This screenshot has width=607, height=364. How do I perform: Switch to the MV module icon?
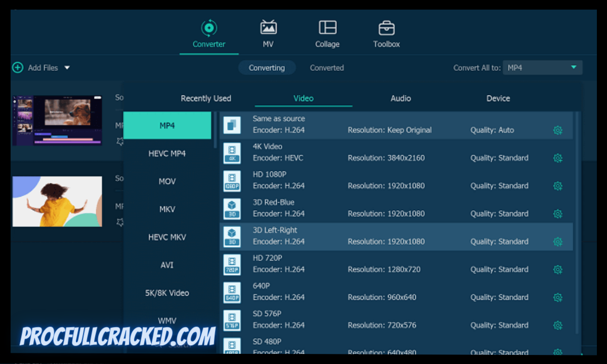(x=268, y=28)
